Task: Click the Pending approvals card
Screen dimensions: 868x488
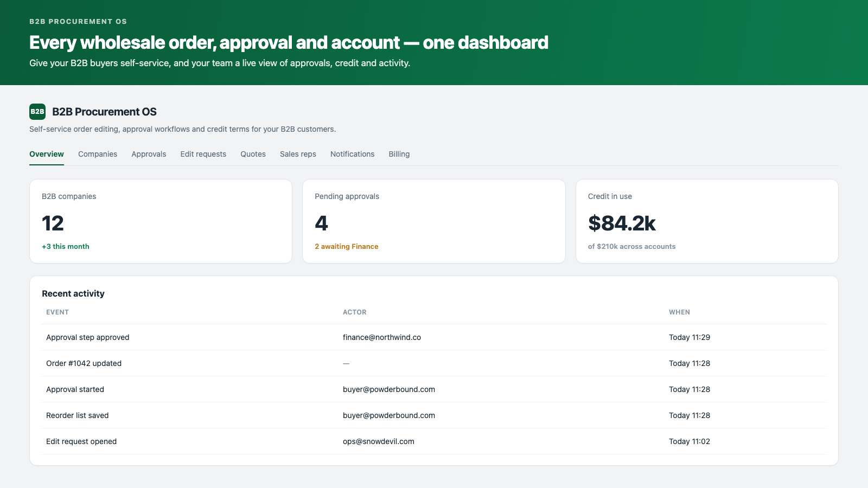Action: click(434, 221)
